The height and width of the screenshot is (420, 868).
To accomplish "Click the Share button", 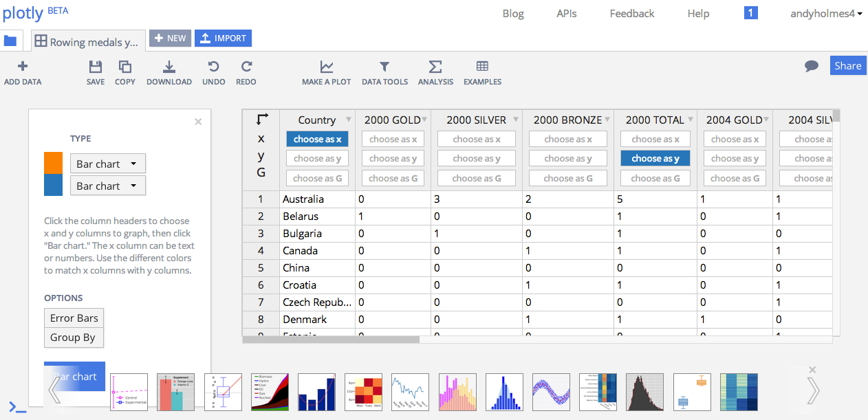I will pos(847,65).
